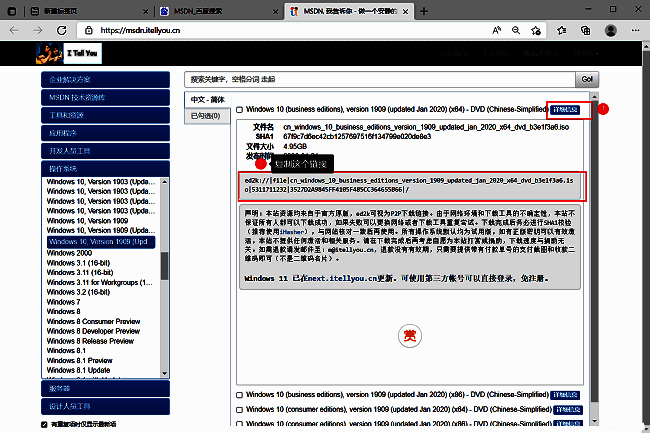This screenshot has height=433, width=650.
Task: Check Windows 10 business editions 1909 x86 checkbox
Action: (x=239, y=395)
